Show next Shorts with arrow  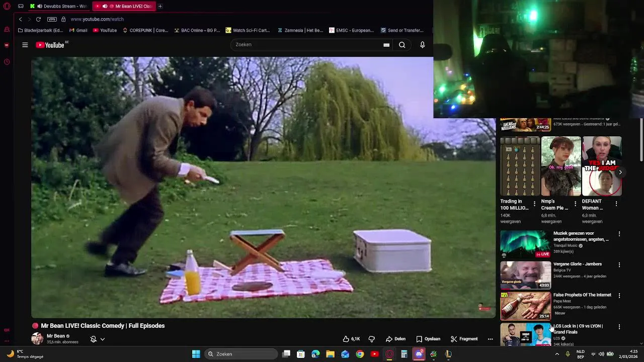coord(620,172)
